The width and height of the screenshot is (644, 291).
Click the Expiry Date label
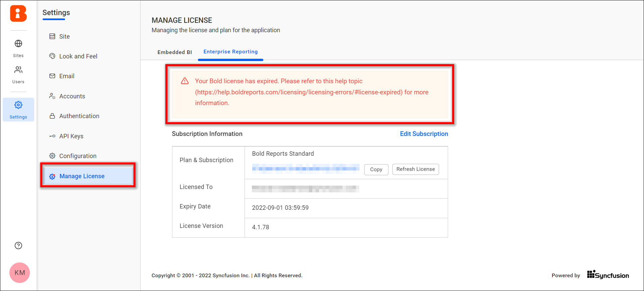(x=195, y=206)
